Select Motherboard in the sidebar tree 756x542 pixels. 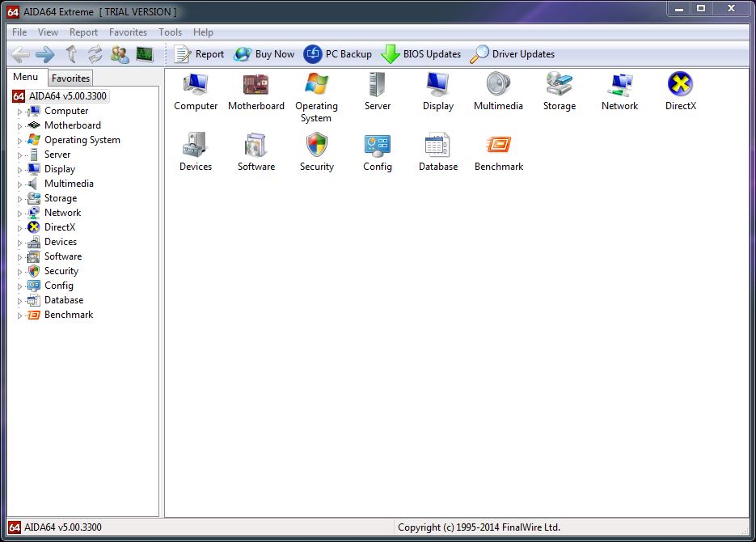tap(72, 125)
